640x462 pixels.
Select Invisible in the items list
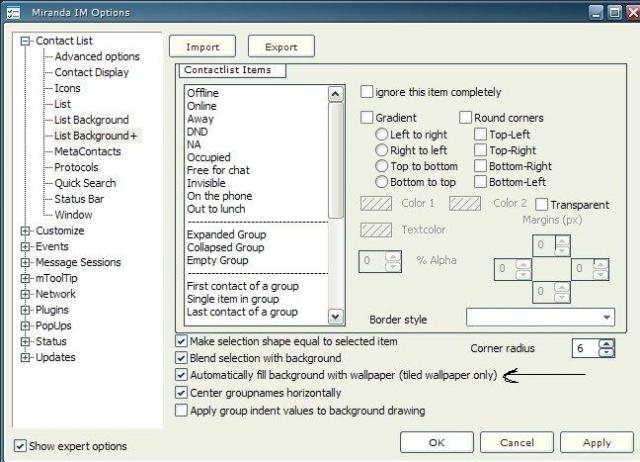click(206, 183)
